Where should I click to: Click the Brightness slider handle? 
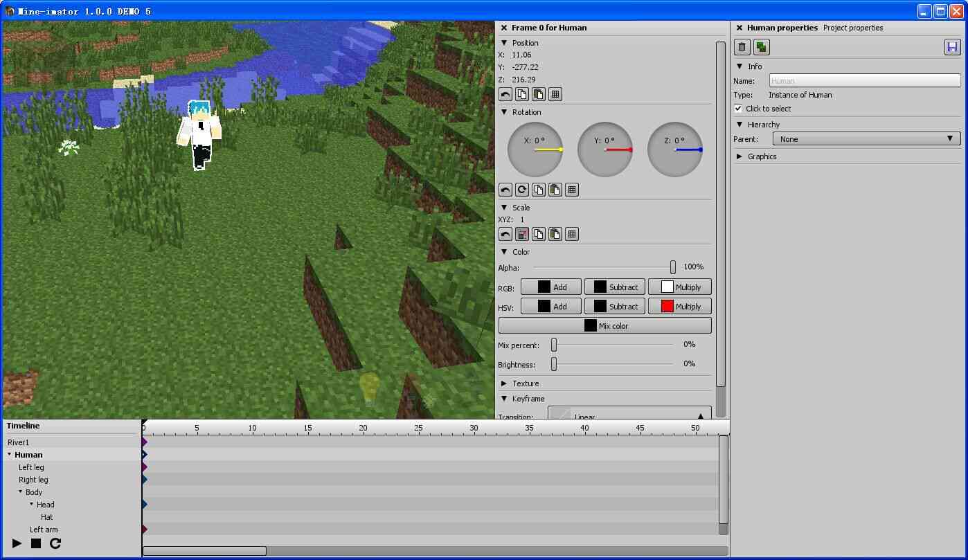pos(554,364)
